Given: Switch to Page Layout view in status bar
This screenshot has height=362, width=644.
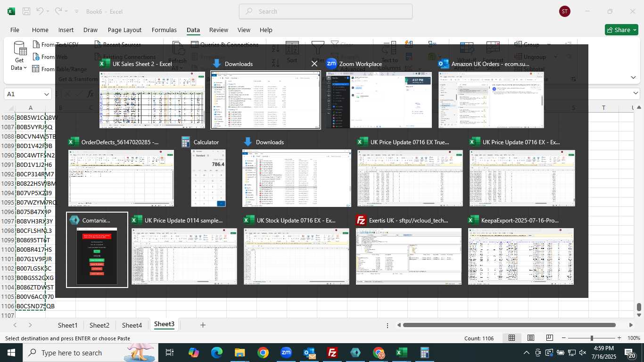Looking at the screenshot, I should 531,338.
